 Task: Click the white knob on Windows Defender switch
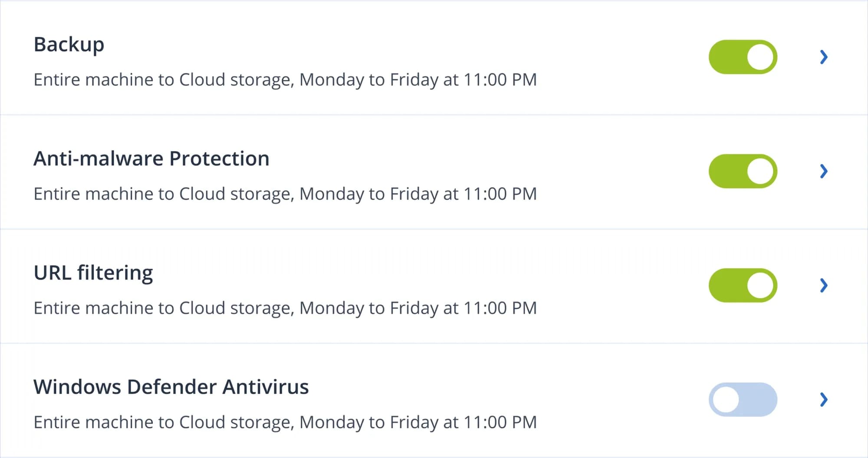click(x=726, y=399)
